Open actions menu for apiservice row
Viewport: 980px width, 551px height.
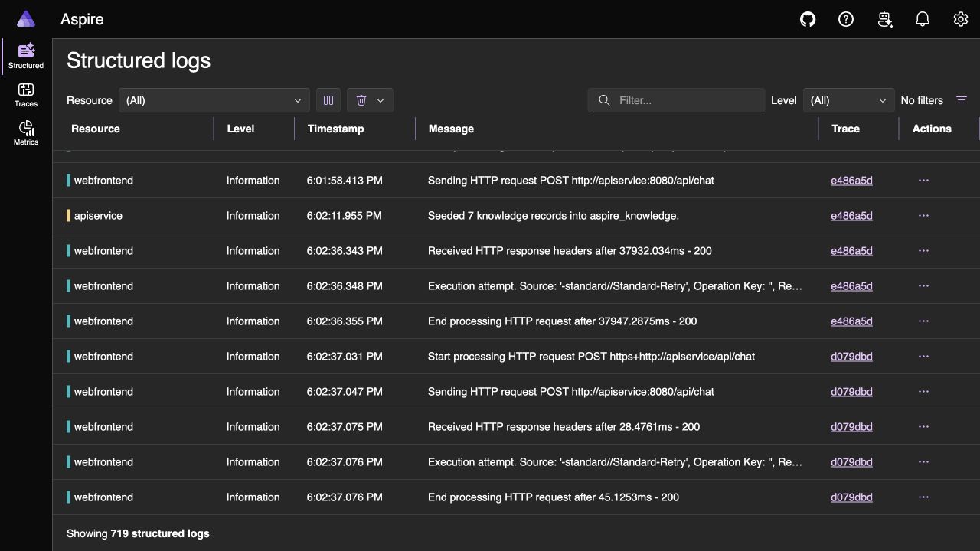click(923, 216)
